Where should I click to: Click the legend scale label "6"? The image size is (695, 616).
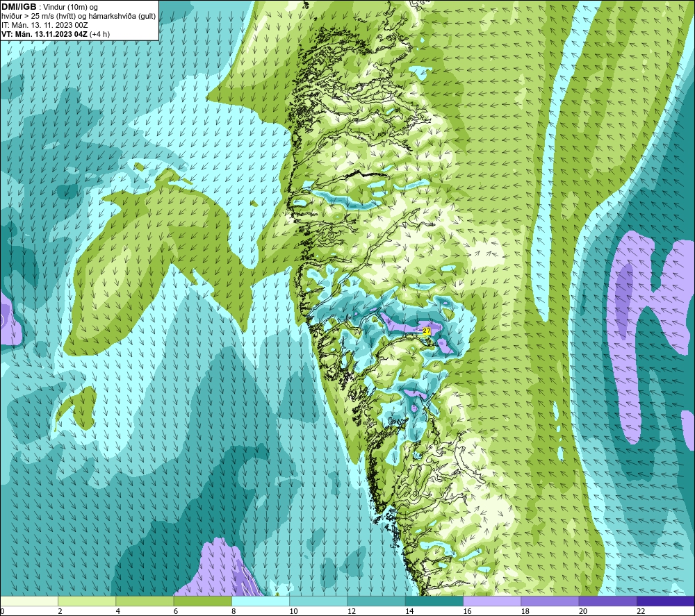[176, 612]
